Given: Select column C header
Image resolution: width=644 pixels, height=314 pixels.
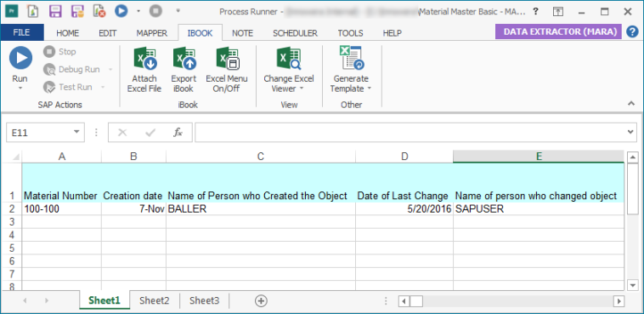Looking at the screenshot, I should tap(261, 157).
